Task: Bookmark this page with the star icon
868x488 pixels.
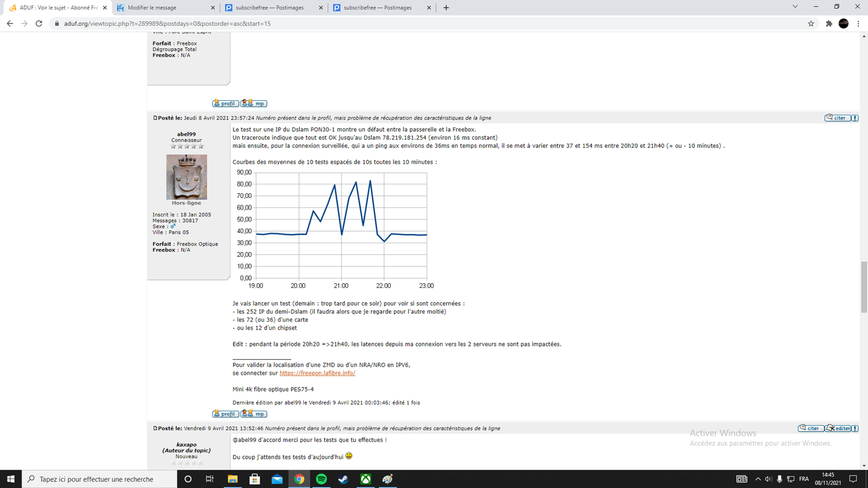Action: [x=811, y=23]
